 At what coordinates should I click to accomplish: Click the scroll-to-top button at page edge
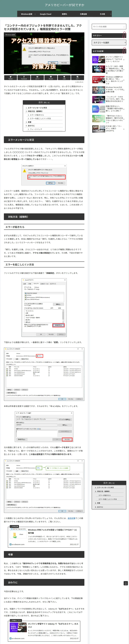coord(126,583)
